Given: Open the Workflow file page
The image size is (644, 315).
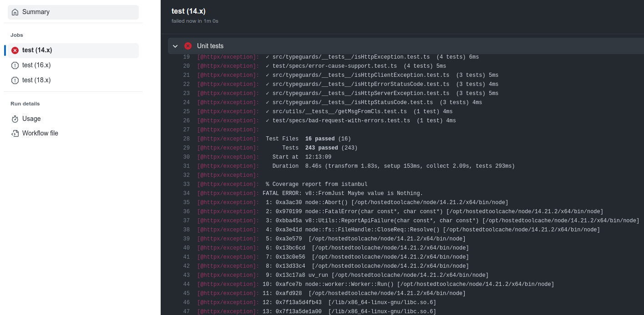Looking at the screenshot, I should point(41,133).
